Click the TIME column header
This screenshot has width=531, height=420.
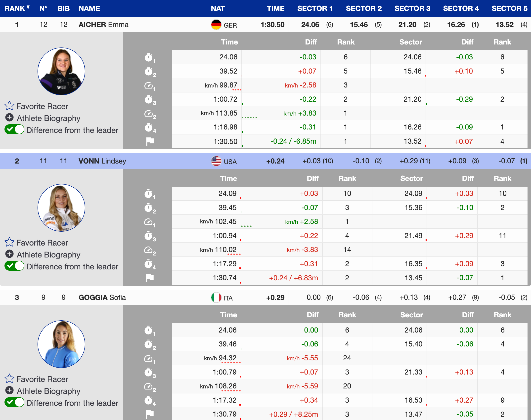[275, 8]
